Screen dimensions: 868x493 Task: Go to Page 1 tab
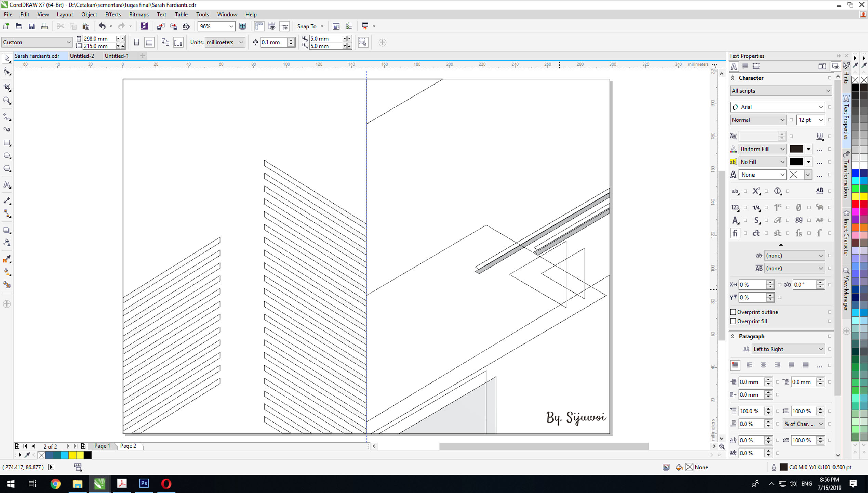(x=102, y=446)
